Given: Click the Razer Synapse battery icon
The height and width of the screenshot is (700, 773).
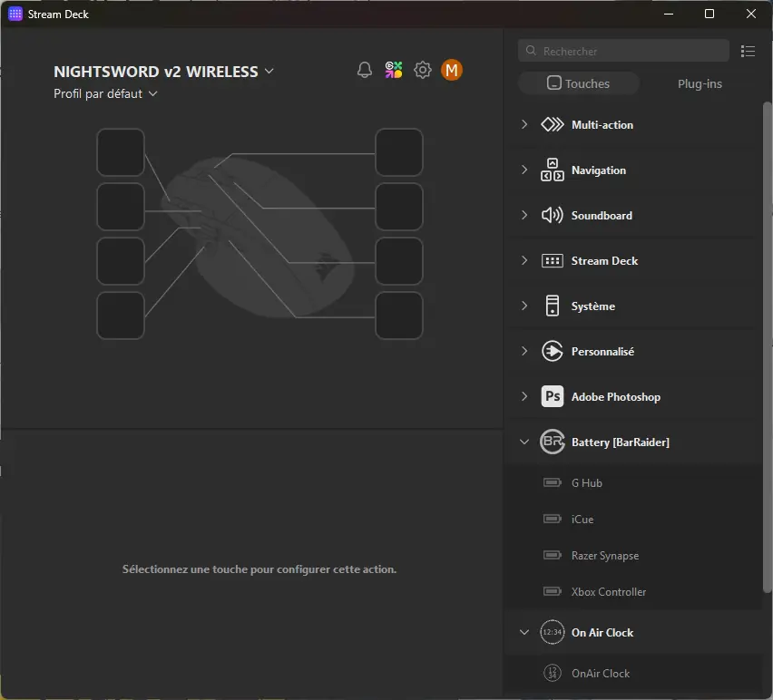Looking at the screenshot, I should click(x=553, y=555).
